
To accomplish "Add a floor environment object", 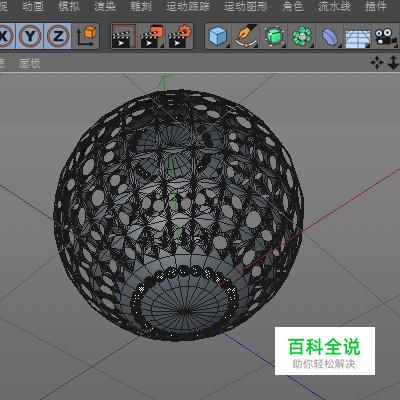I will tap(358, 38).
